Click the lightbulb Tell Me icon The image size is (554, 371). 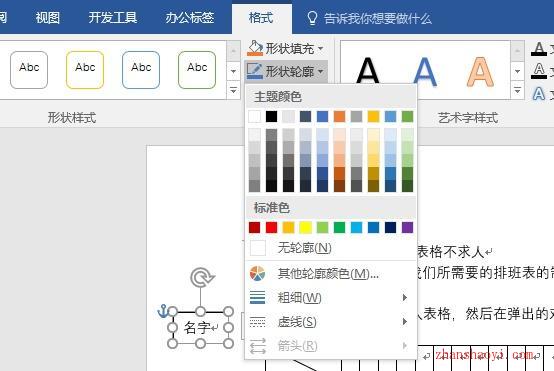click(312, 18)
